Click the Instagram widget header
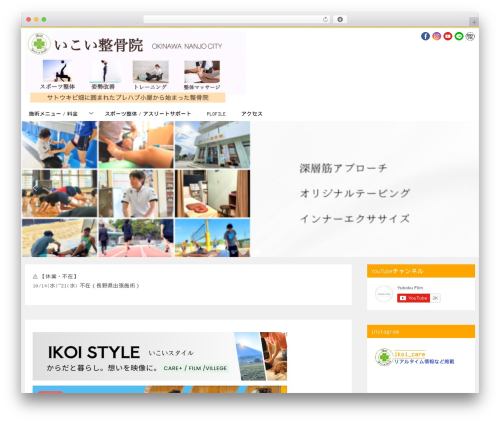The width and height of the screenshot is (500, 423). pos(421,332)
